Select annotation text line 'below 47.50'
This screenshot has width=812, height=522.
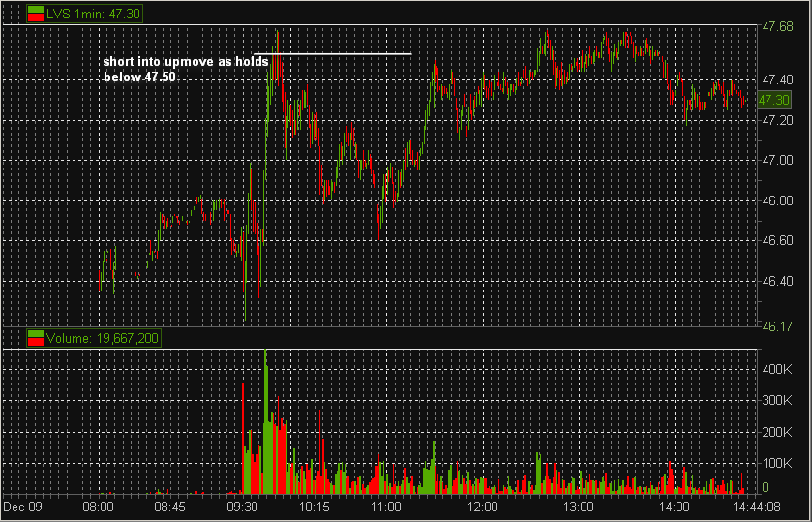pos(139,77)
